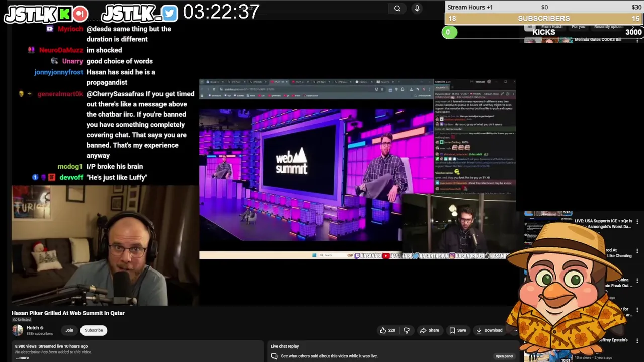The width and height of the screenshot is (644, 362).
Task: Open options menu for LIVE: USA Supports ICE video
Action: pos(637,221)
